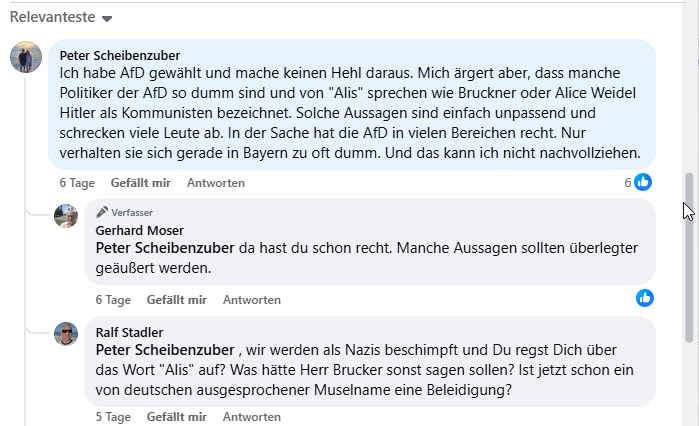
Task: Click the like reaction icon on Gerhard's reply
Action: pyautogui.click(x=645, y=298)
